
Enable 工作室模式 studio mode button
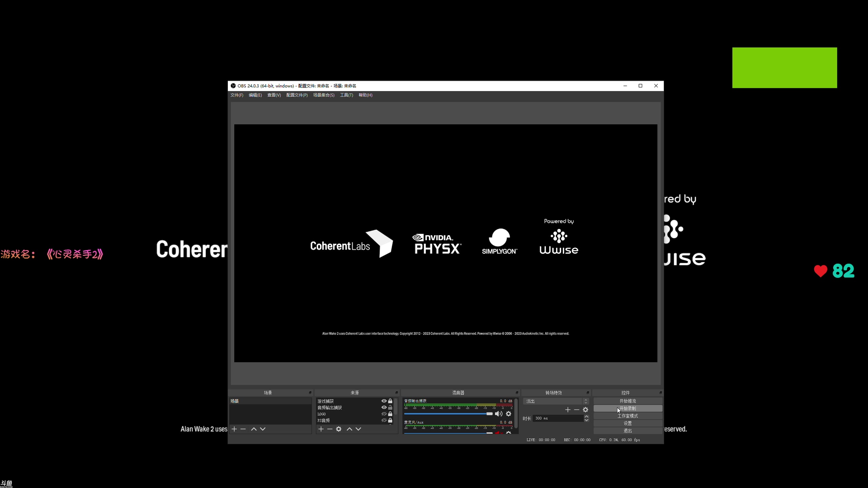coord(628,416)
